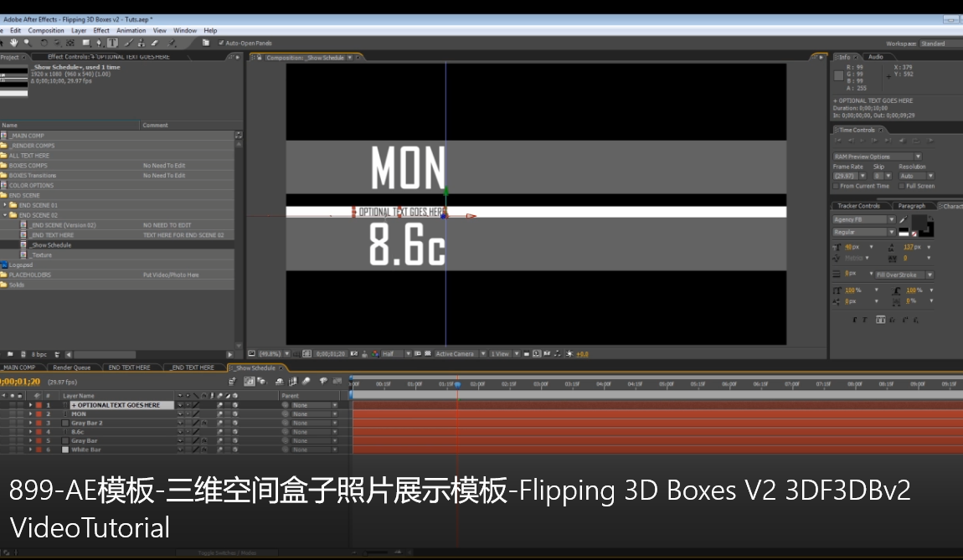This screenshot has height=560, width=963.
Task: Click the label color of layer 1
Action: click(x=39, y=405)
